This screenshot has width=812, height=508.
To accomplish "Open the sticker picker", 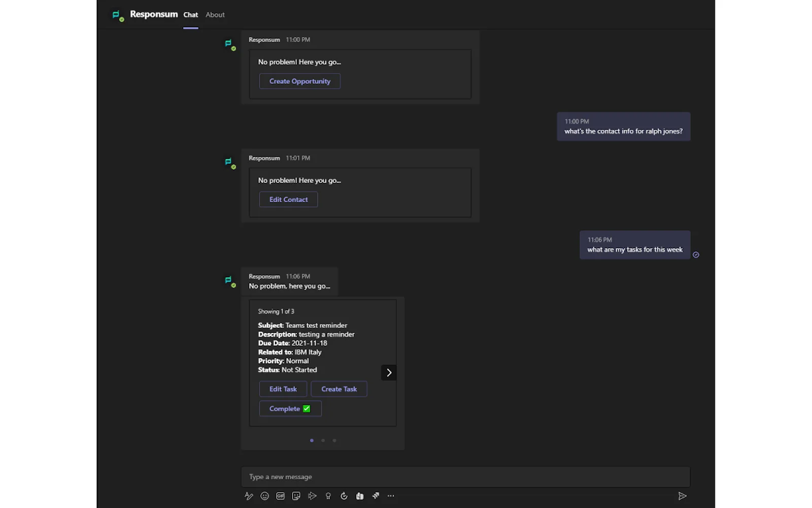I will (296, 496).
